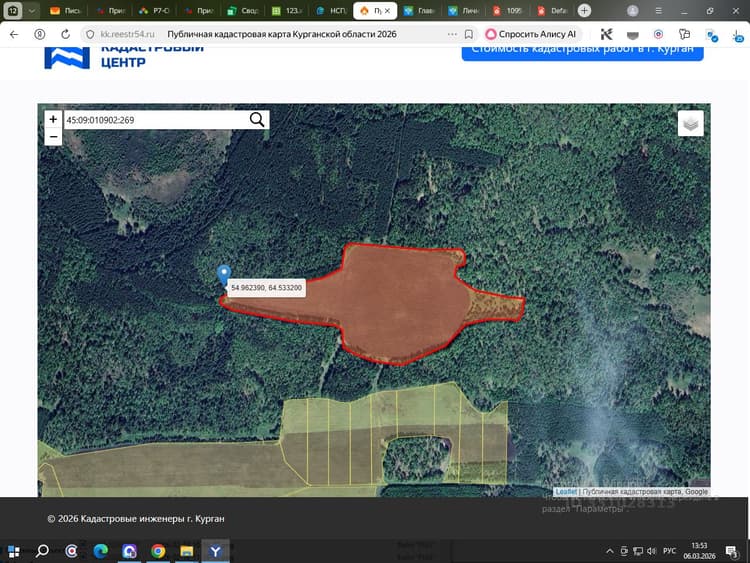Show hidden tray icons chevron

[609, 552]
